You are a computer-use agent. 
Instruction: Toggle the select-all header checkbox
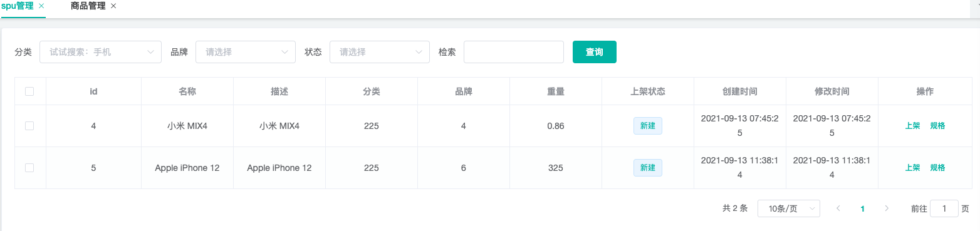[x=29, y=91]
